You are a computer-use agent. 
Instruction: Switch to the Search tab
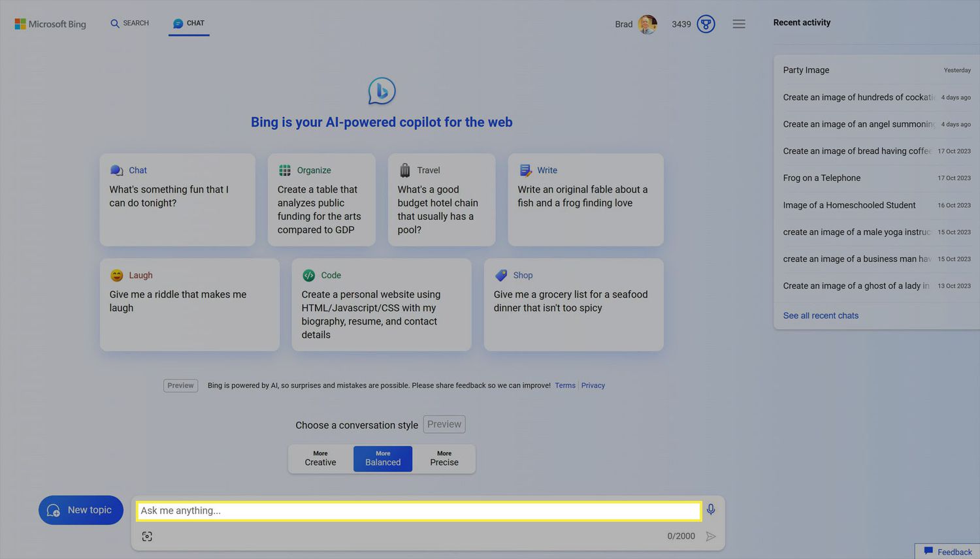[129, 24]
